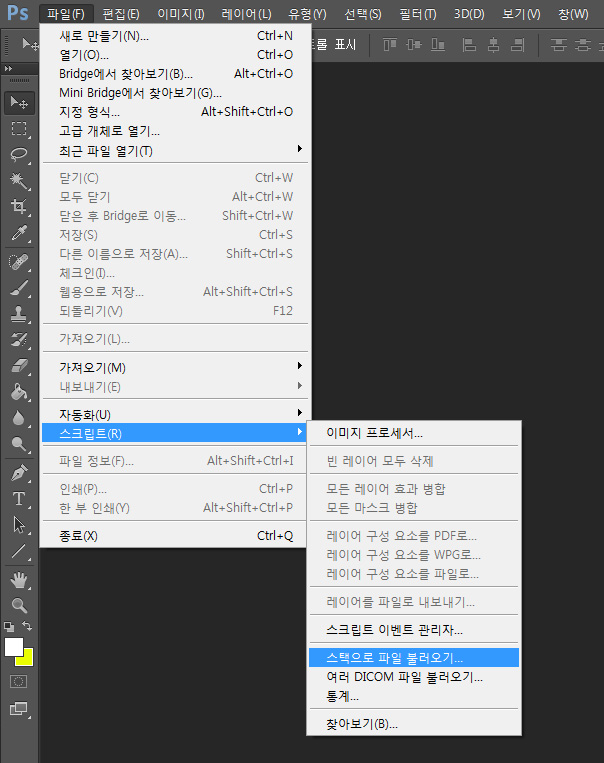Screen dimensions: 604x763
Task: Reset to default foreground/background colors
Action: 9,626
